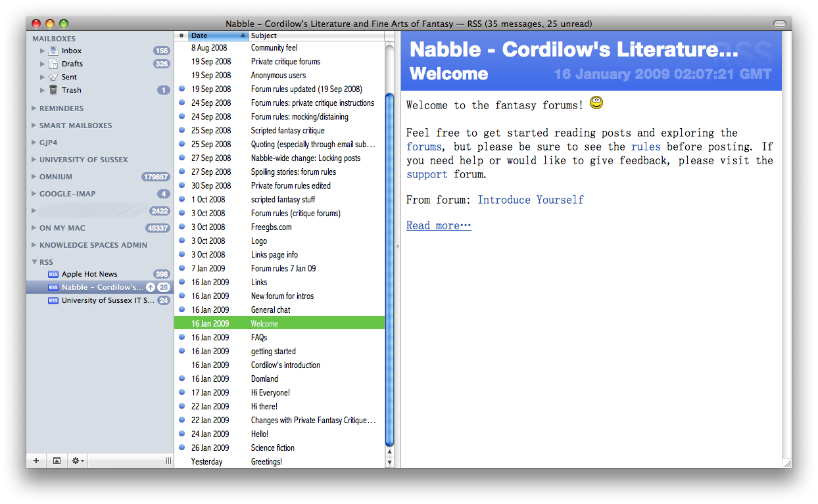Click the message list vertical scrollbar thumb
This screenshot has width=818, height=504.
pos(389,269)
